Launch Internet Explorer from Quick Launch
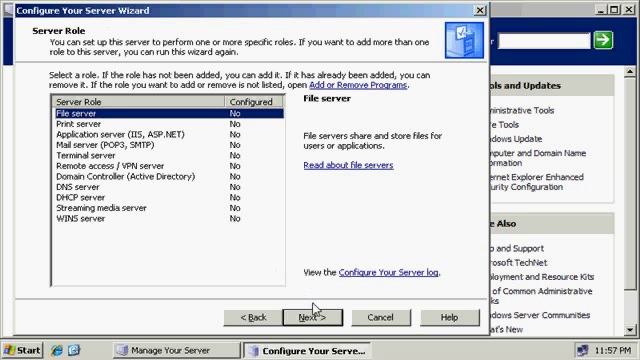The height and width of the screenshot is (360, 640). pos(57,350)
